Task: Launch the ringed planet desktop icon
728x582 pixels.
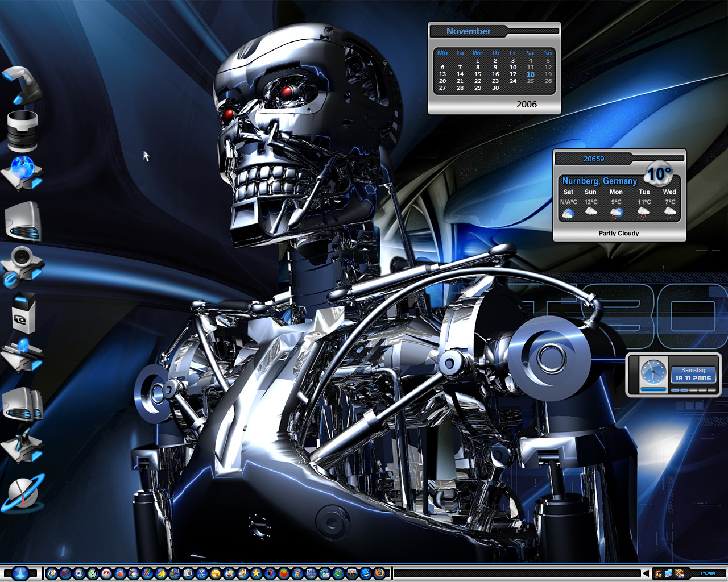Action: [22, 492]
